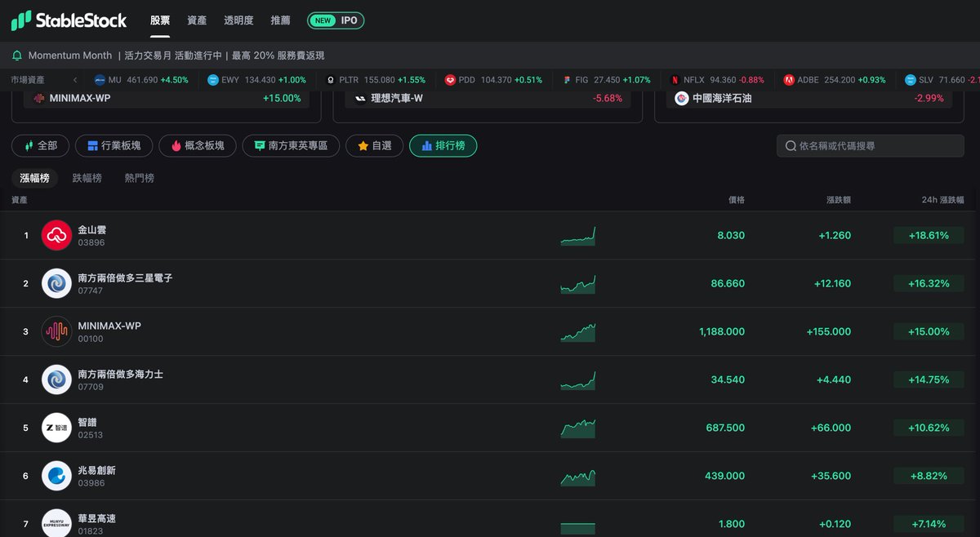Click the 南方兩倍做多三星電子 logo
Image resolution: width=980 pixels, height=537 pixels.
(x=56, y=283)
